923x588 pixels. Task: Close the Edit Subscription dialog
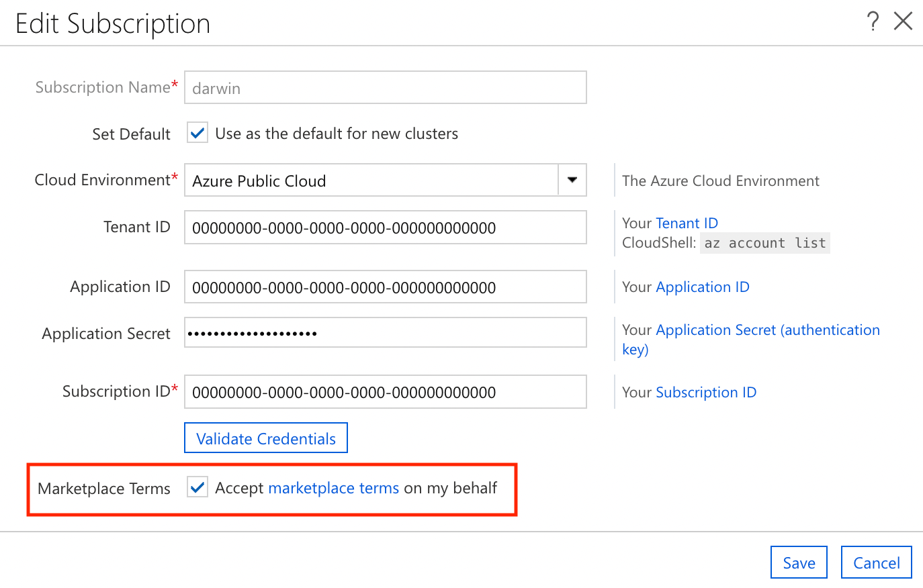(903, 21)
